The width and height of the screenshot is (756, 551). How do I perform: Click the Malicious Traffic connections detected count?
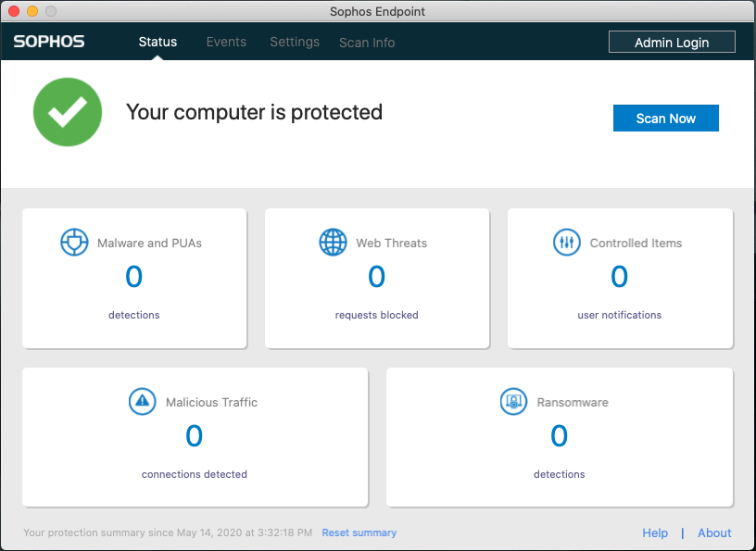[195, 436]
